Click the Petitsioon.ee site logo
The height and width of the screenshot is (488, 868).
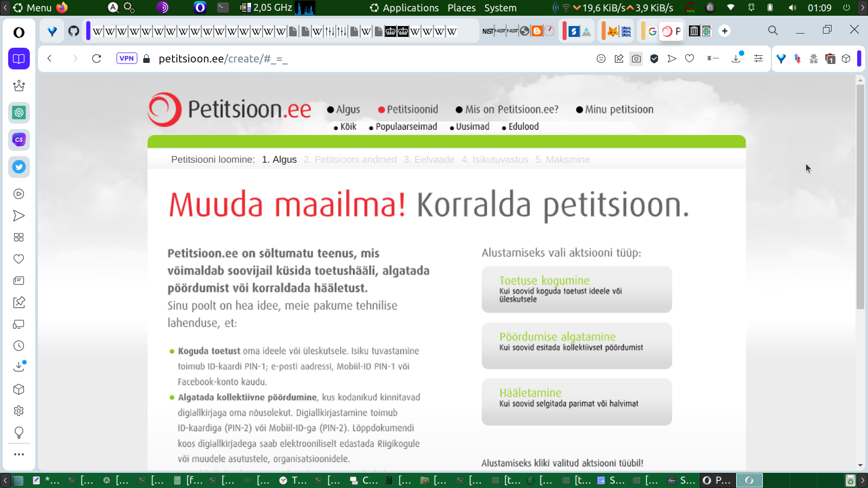(229, 110)
